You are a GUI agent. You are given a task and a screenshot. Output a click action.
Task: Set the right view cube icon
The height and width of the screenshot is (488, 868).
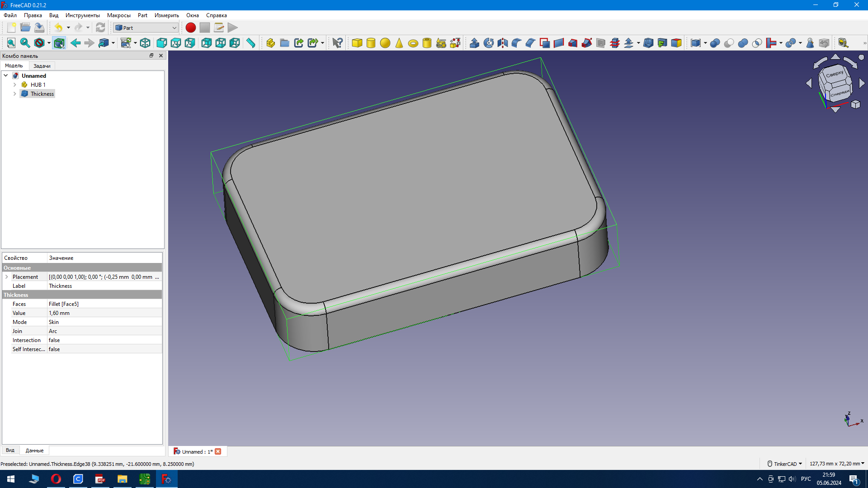(190, 43)
